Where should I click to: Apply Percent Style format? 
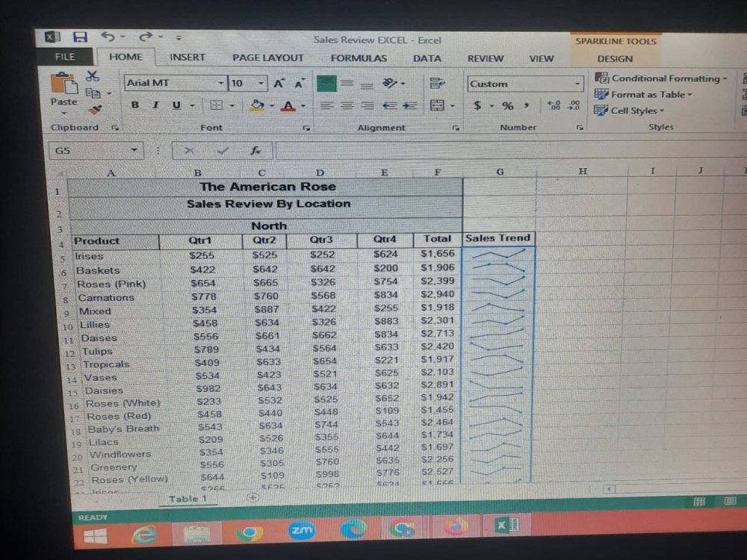click(x=508, y=106)
